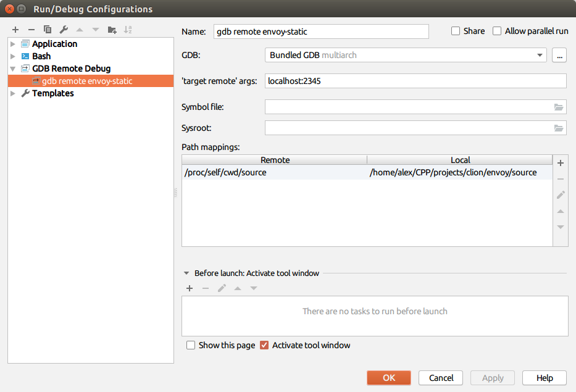Viewport: 576px width, 392px height.
Task: Open the GDB selection dropdown
Action: [x=540, y=55]
